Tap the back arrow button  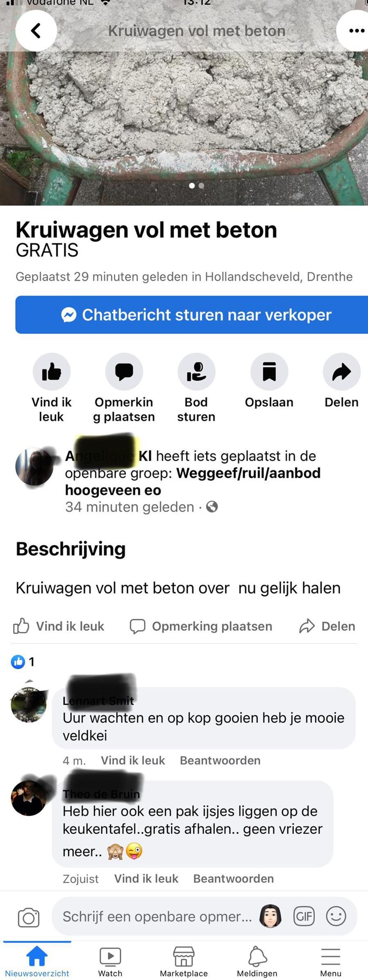(x=36, y=31)
